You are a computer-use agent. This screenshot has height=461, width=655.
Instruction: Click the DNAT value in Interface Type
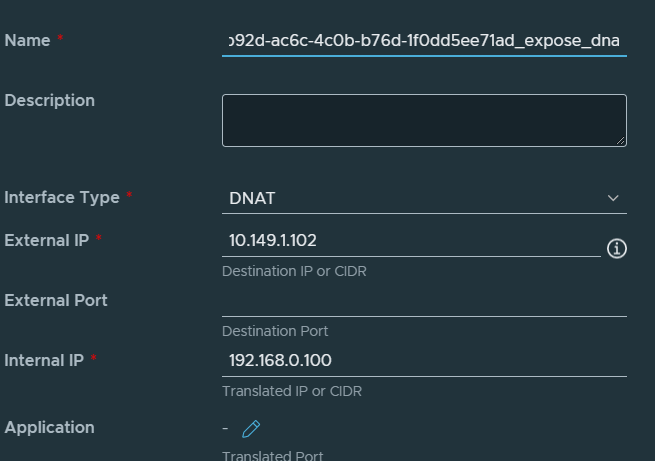pos(253,198)
